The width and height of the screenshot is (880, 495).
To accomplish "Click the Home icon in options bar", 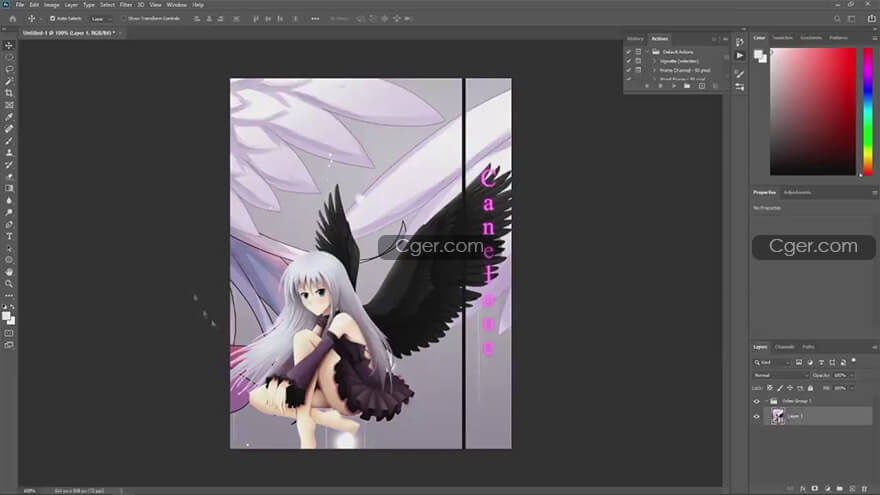I will point(12,19).
